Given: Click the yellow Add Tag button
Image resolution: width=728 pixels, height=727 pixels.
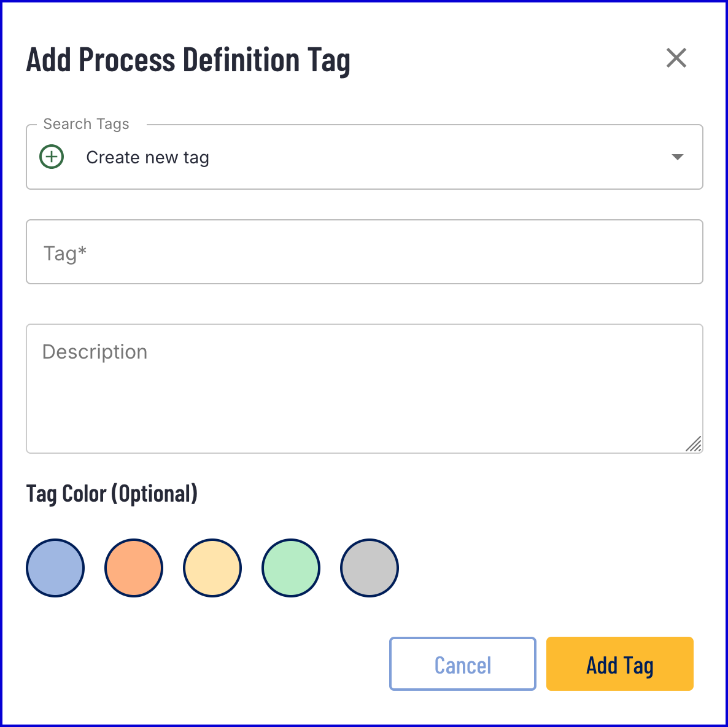Looking at the screenshot, I should pyautogui.click(x=620, y=664).
